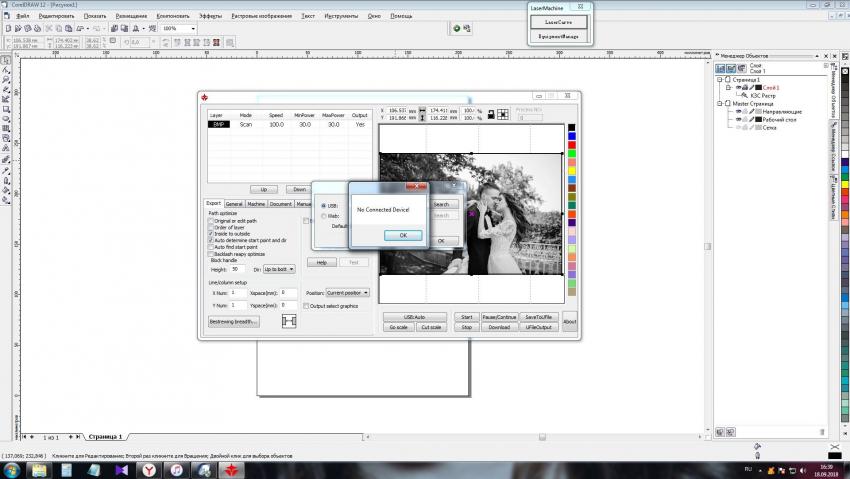Click the Height input field

[238, 269]
